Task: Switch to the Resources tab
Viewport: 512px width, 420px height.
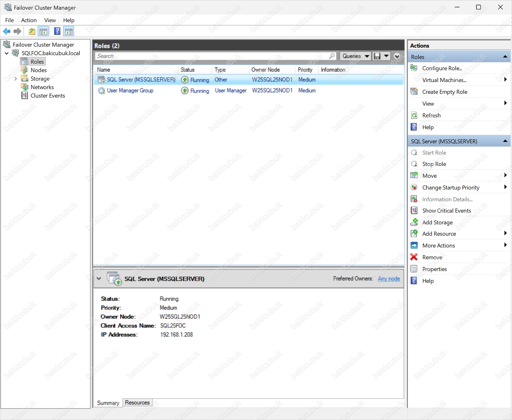Action: pyautogui.click(x=137, y=402)
